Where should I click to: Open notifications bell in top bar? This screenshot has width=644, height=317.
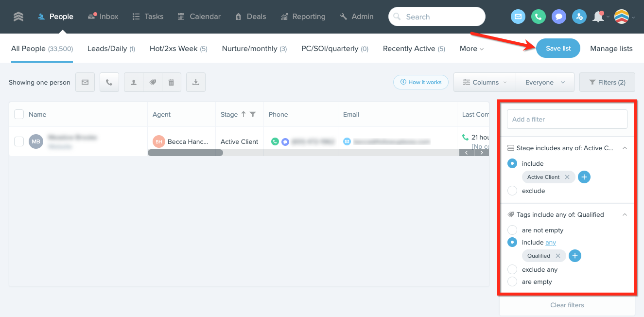coord(598,17)
